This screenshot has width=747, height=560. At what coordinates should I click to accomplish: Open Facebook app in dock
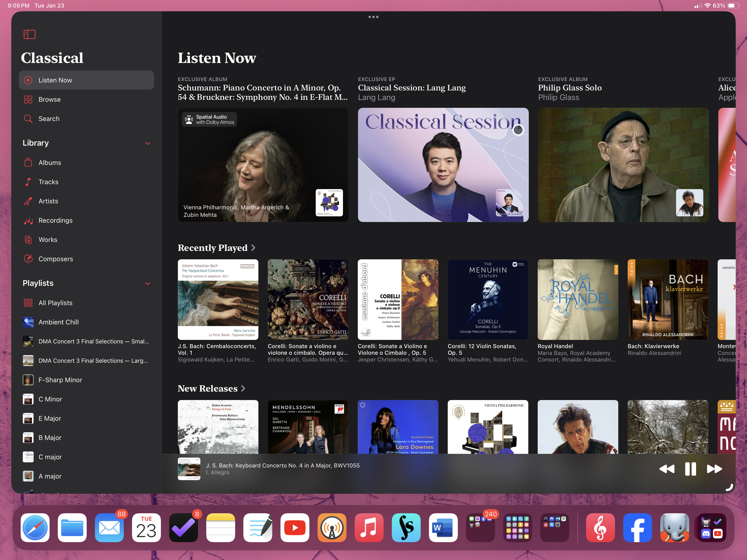638,528
